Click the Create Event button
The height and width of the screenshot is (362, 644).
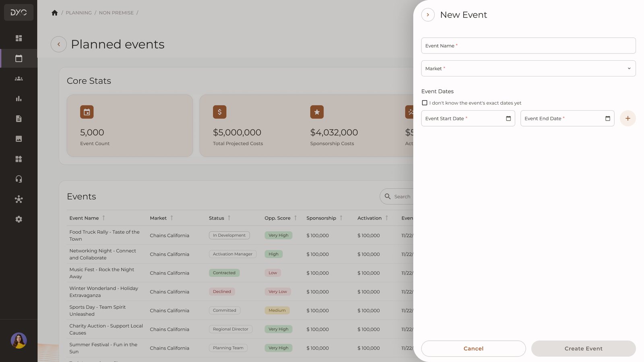click(x=584, y=349)
